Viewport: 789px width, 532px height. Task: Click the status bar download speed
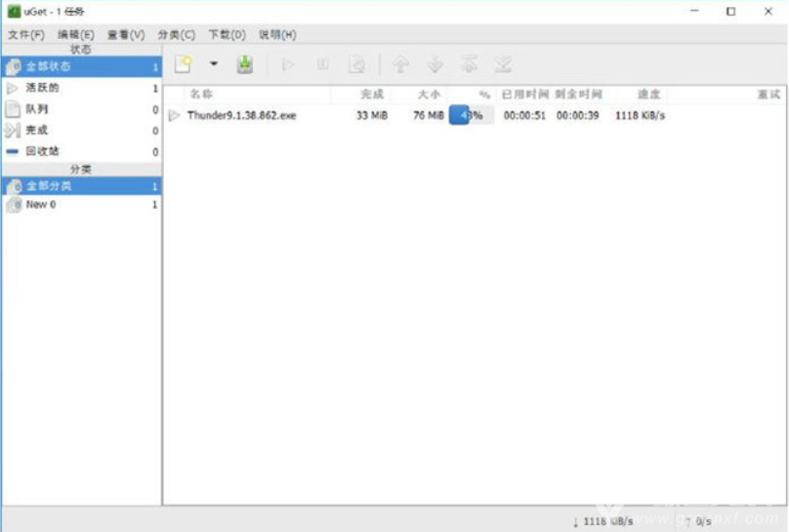[x=602, y=521]
